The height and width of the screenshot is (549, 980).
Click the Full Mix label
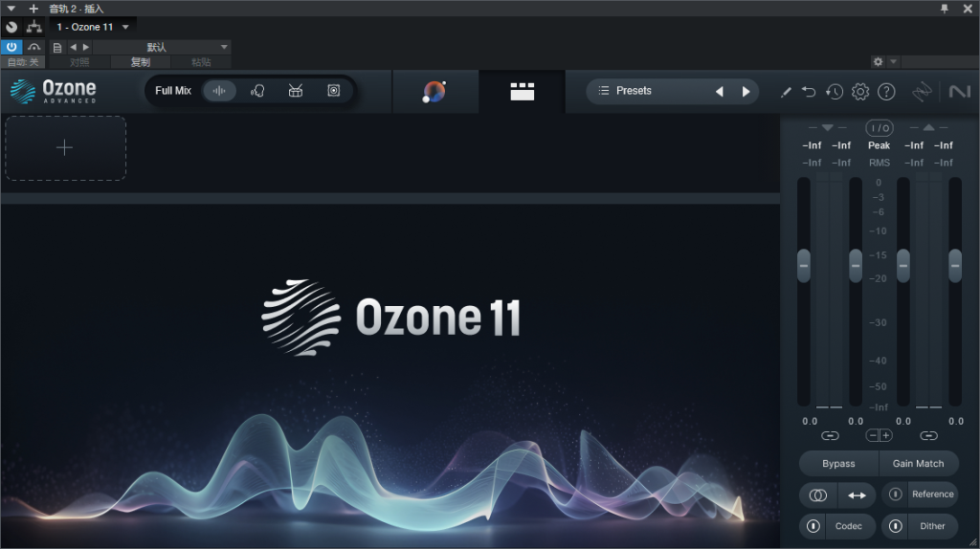click(173, 91)
